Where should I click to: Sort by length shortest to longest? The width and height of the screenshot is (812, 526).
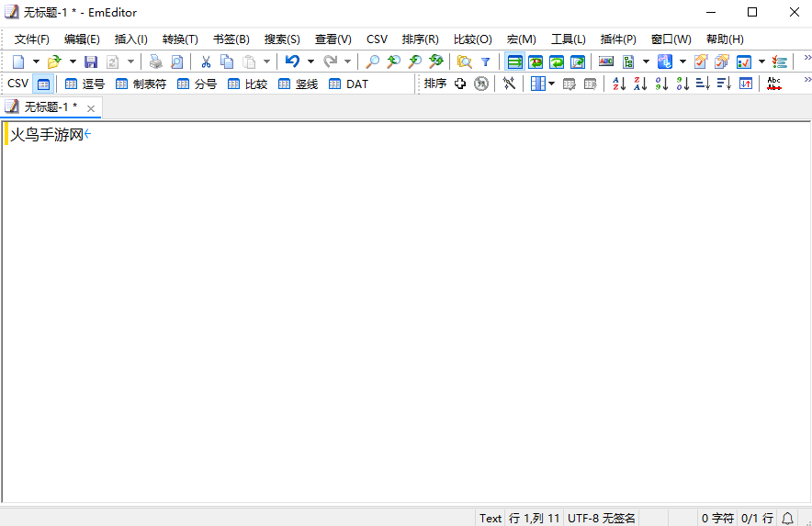(703, 84)
